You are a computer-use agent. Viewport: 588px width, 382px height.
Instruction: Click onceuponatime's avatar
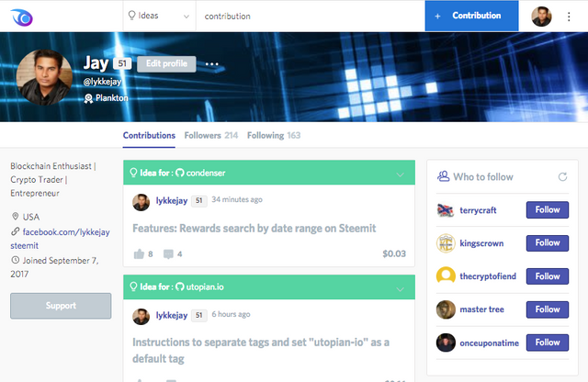coord(446,343)
